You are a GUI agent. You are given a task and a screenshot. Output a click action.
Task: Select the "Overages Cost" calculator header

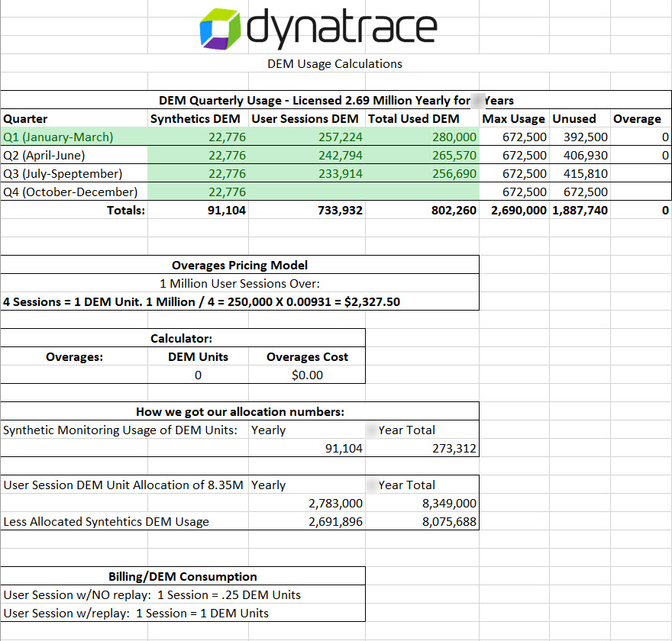pyautogui.click(x=307, y=357)
